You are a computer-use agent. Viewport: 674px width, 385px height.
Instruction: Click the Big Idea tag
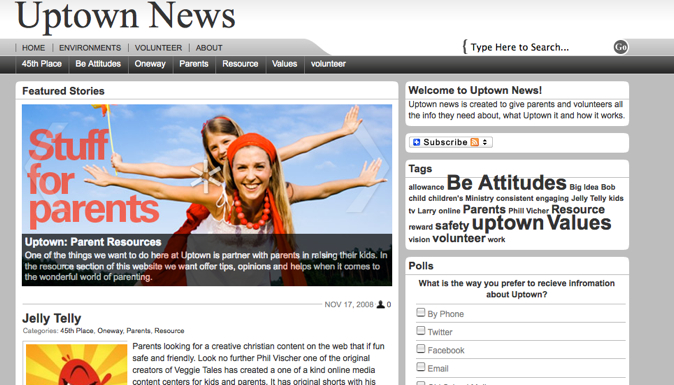[x=584, y=187]
